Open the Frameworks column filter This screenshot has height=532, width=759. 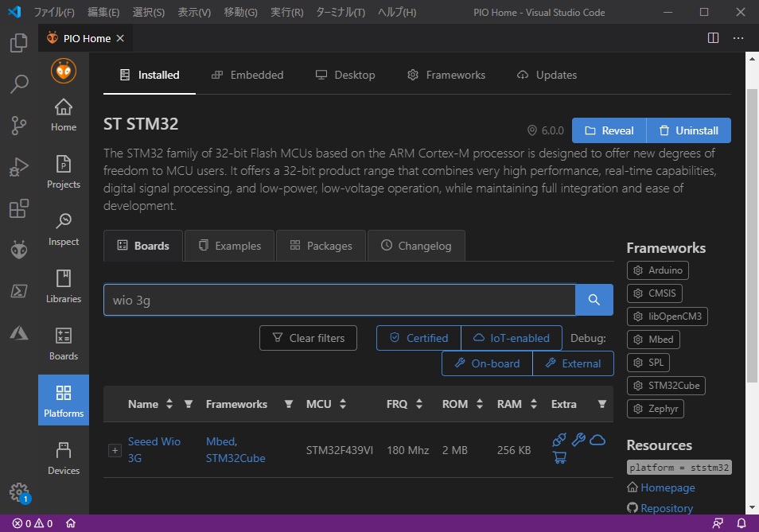(289, 404)
